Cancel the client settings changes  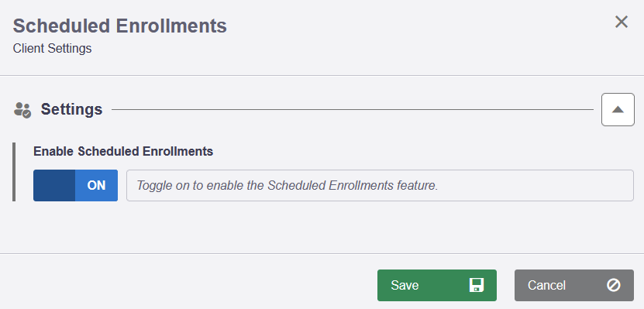point(574,285)
